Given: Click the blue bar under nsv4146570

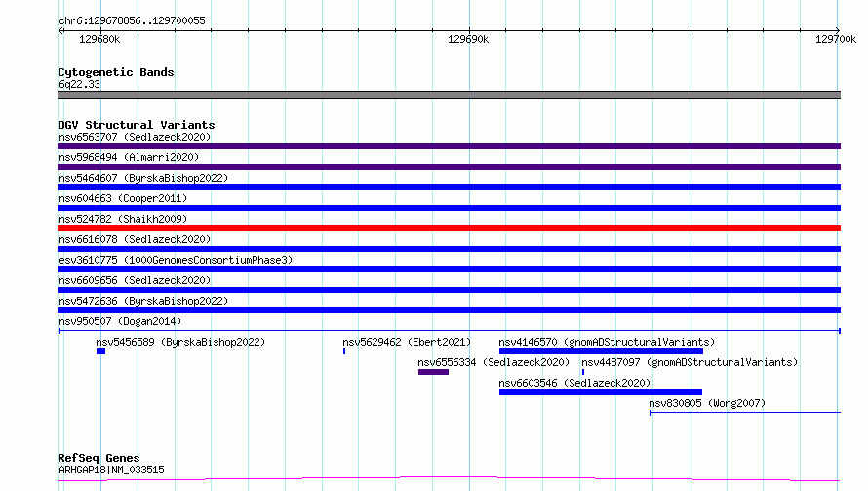Looking at the screenshot, I should [x=601, y=351].
